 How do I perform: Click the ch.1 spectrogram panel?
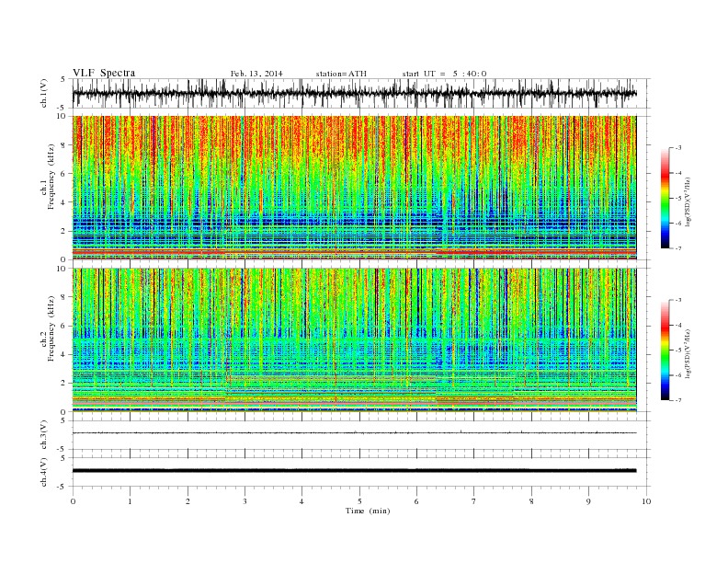coord(354,188)
